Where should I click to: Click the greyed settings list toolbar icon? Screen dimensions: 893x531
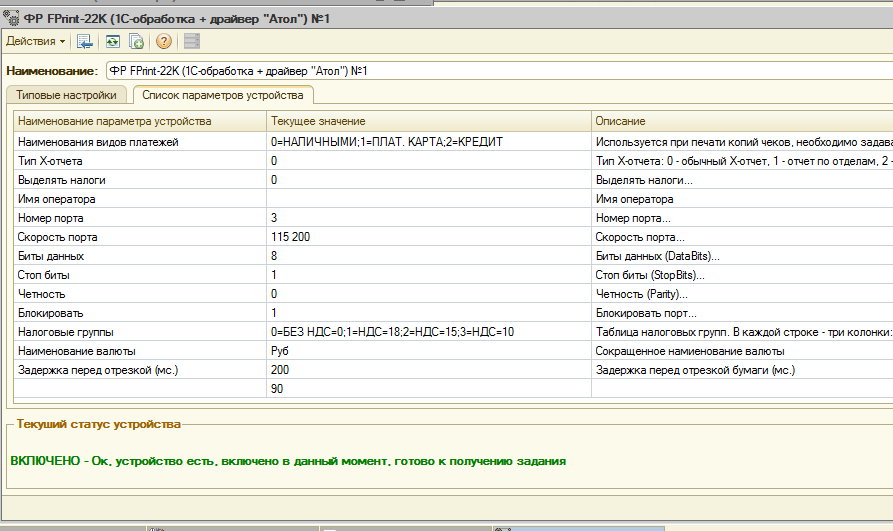[x=192, y=41]
